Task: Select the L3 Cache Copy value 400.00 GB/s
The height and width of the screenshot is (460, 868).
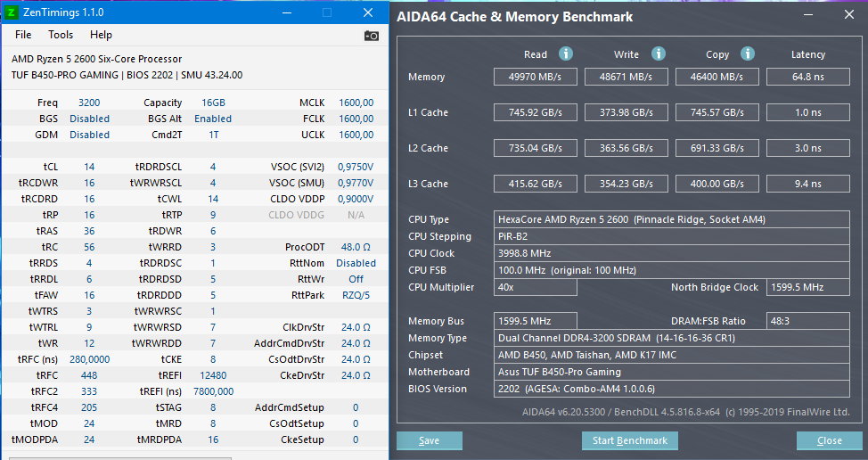Action: point(717,184)
